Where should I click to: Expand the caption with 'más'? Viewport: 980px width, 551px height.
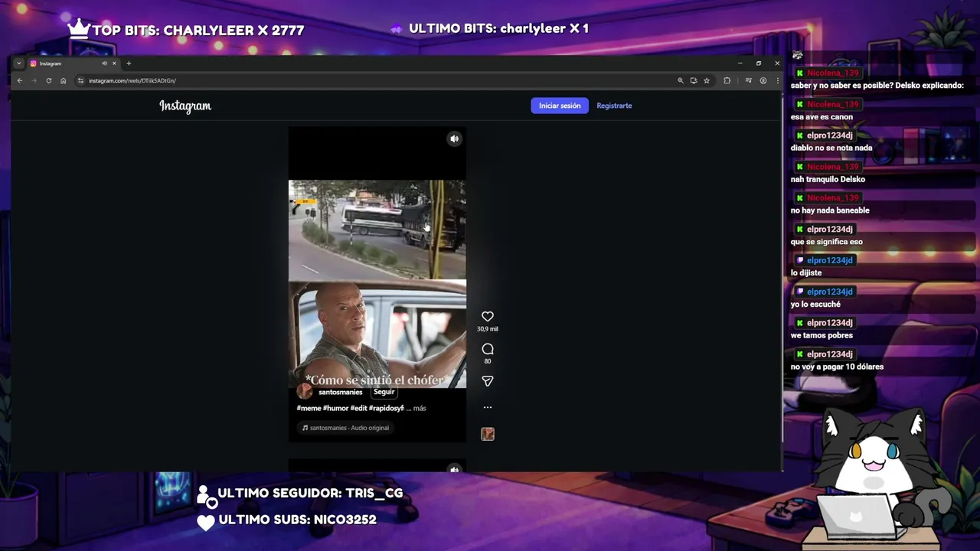coord(420,409)
